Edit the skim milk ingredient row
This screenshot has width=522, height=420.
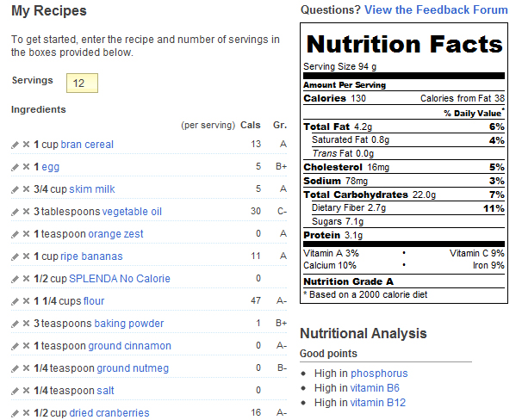pyautogui.click(x=16, y=189)
